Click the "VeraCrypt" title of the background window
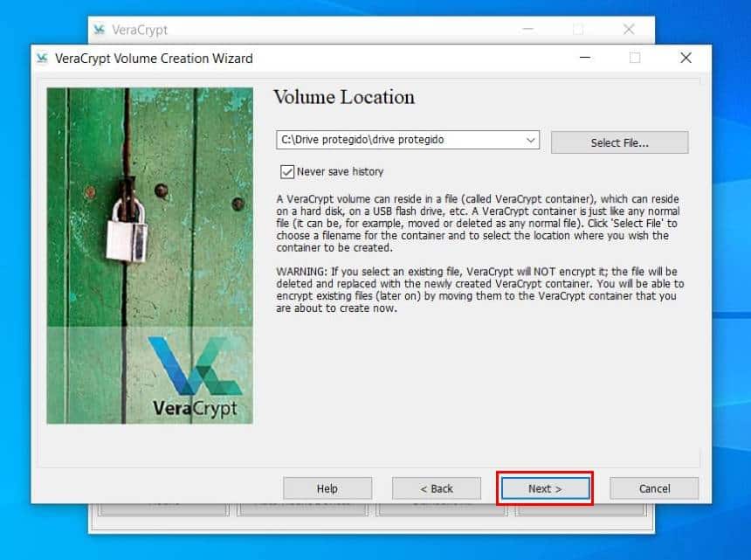 pos(140,31)
